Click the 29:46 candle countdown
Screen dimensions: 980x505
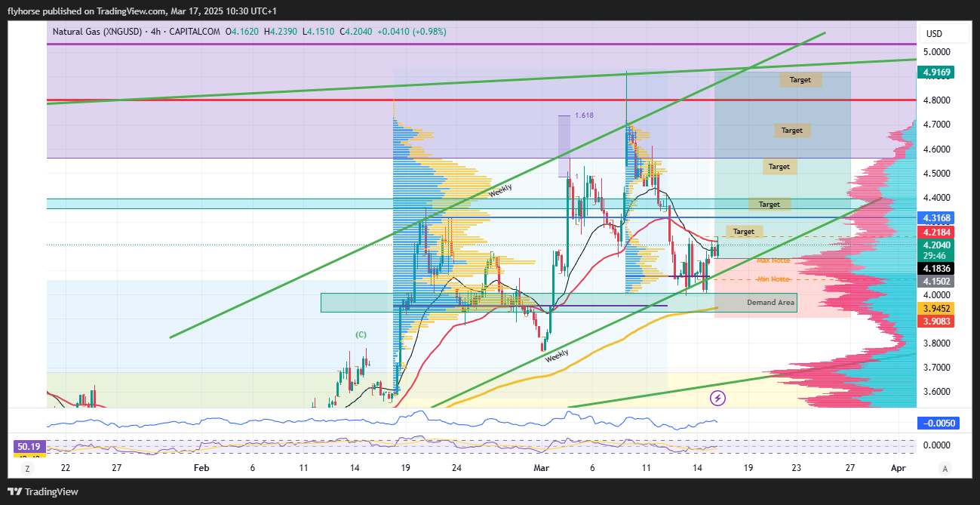click(934, 256)
